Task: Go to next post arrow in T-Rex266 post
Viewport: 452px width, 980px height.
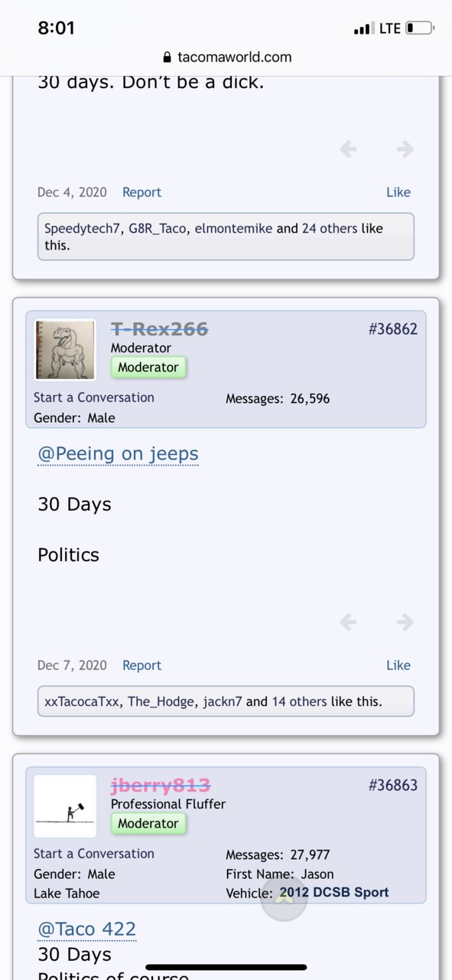Action: tap(405, 622)
